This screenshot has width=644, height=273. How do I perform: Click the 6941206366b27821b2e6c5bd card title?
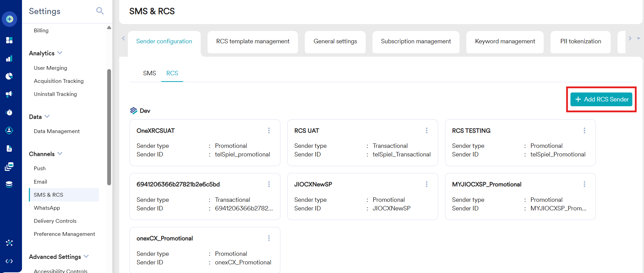(x=178, y=184)
